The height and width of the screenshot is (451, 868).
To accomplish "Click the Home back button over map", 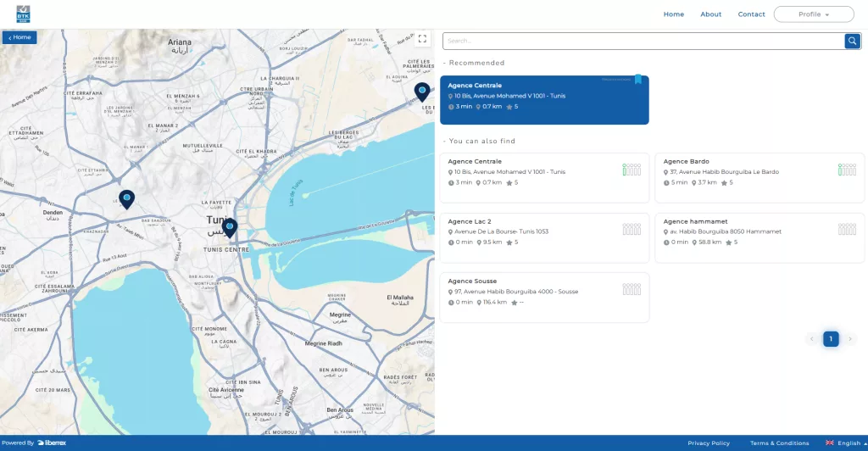I will tap(20, 37).
